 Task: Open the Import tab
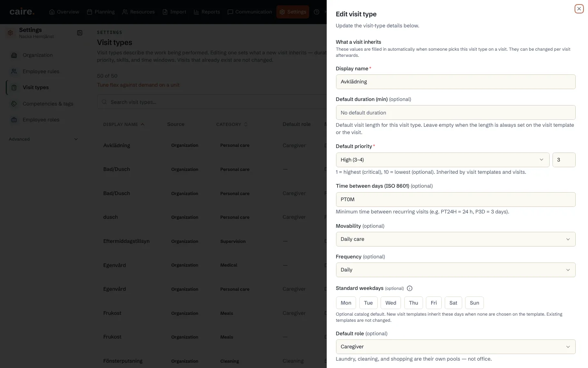[x=174, y=12]
